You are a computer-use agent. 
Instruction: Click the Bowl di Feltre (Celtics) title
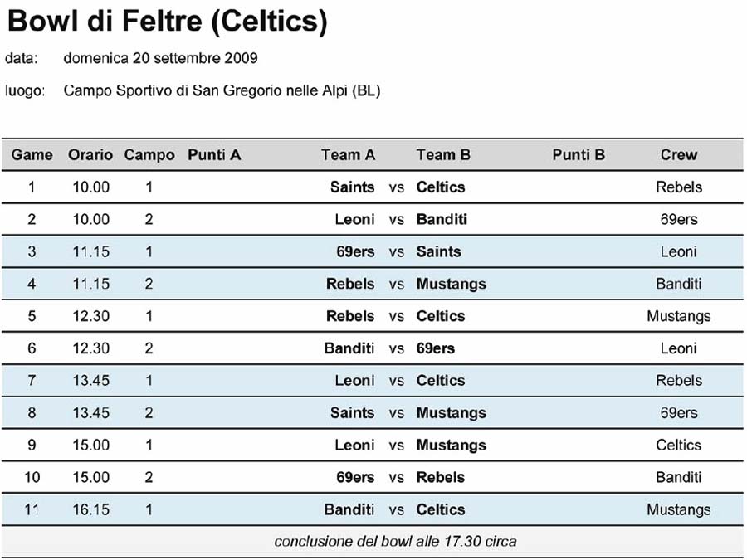pos(167,22)
